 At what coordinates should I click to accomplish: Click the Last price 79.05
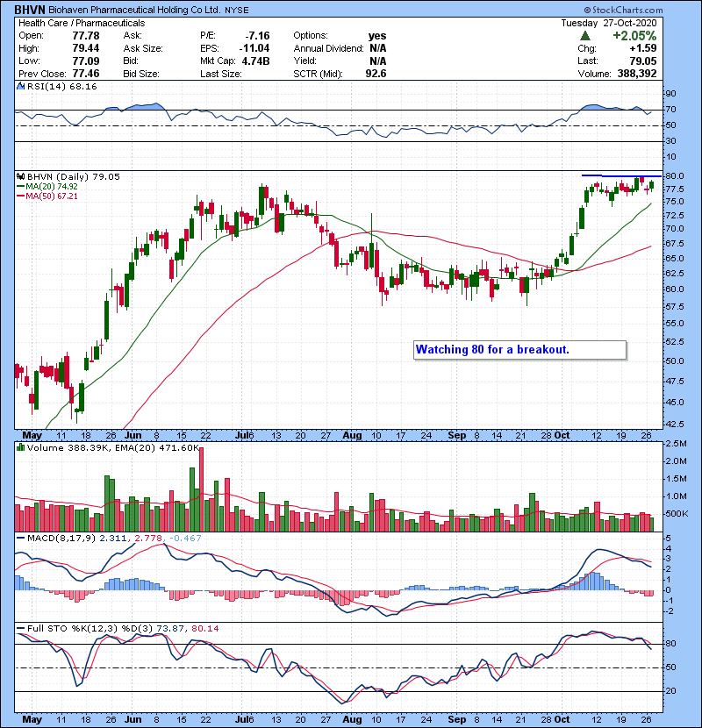click(x=643, y=61)
